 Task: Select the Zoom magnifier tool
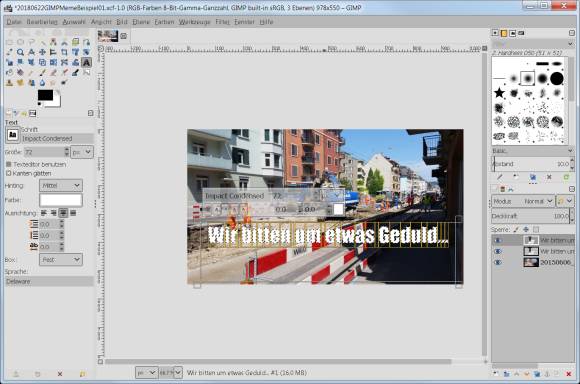click(x=20, y=52)
